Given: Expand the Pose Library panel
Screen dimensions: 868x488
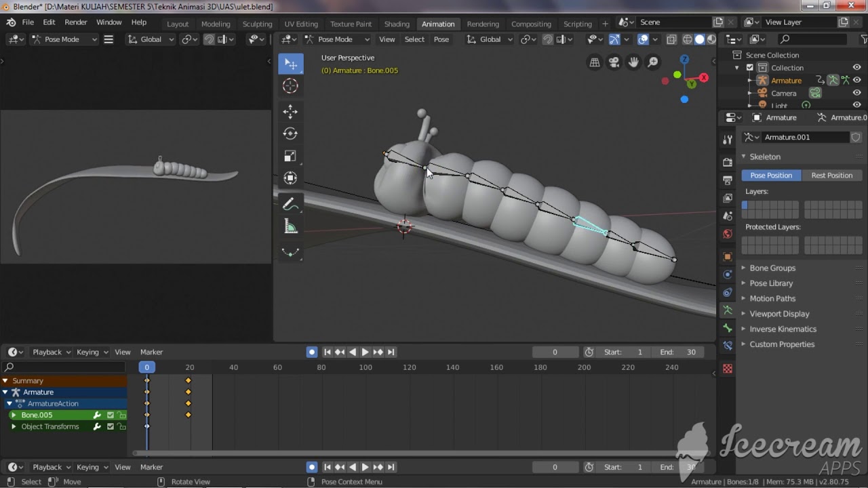Looking at the screenshot, I should coord(770,283).
